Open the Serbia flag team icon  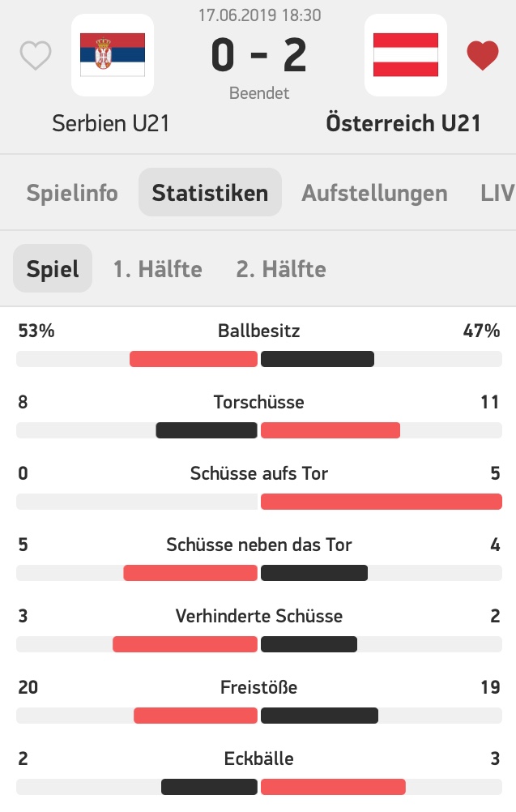pyautogui.click(x=113, y=55)
